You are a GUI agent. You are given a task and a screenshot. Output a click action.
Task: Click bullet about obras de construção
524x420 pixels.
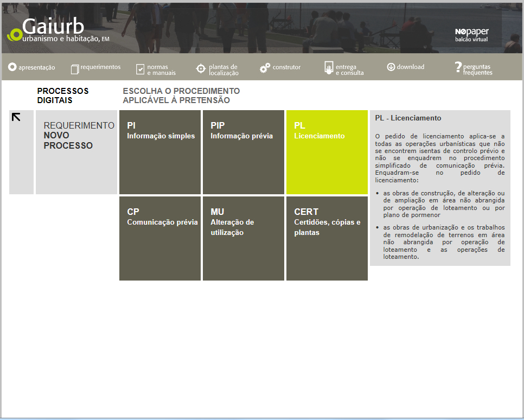click(444, 204)
